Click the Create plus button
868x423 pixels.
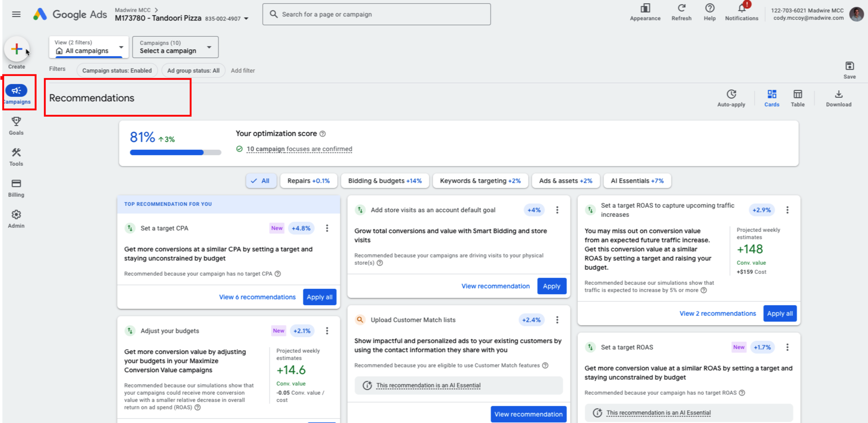click(x=16, y=49)
